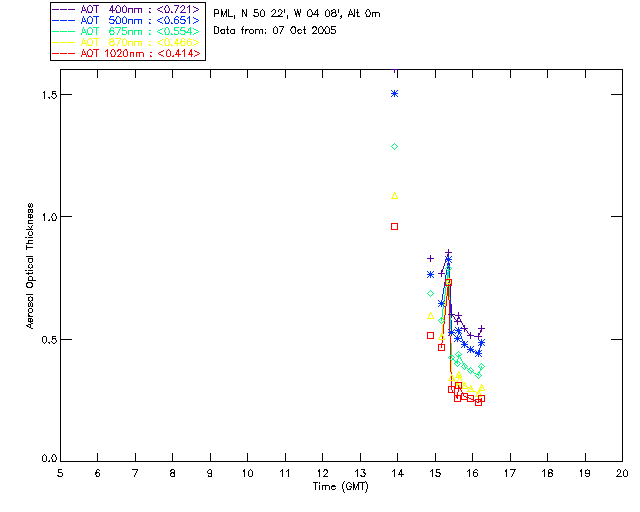The height and width of the screenshot is (512, 640).
Task: Click the blue asterisk data point at 1.5
Action: tap(394, 94)
